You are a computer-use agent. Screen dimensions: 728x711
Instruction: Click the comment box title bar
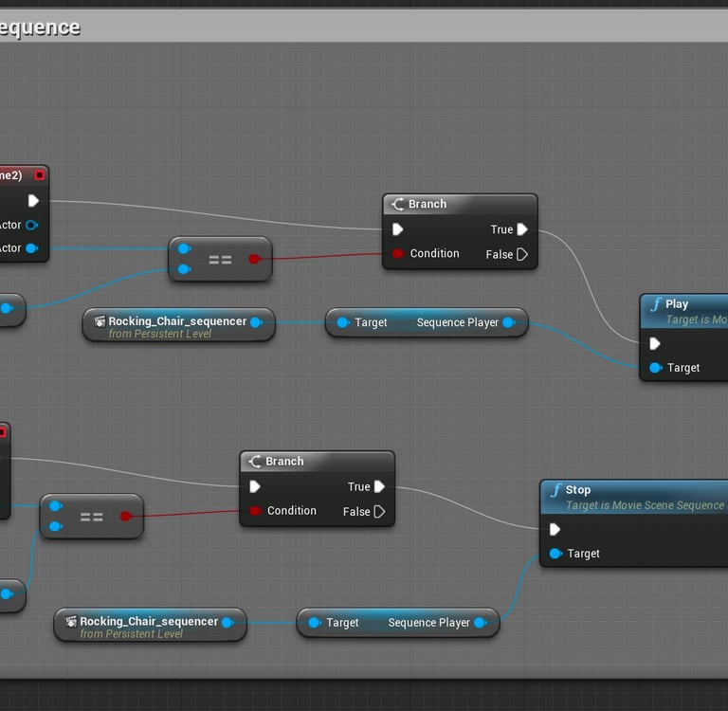pyautogui.click(x=364, y=27)
